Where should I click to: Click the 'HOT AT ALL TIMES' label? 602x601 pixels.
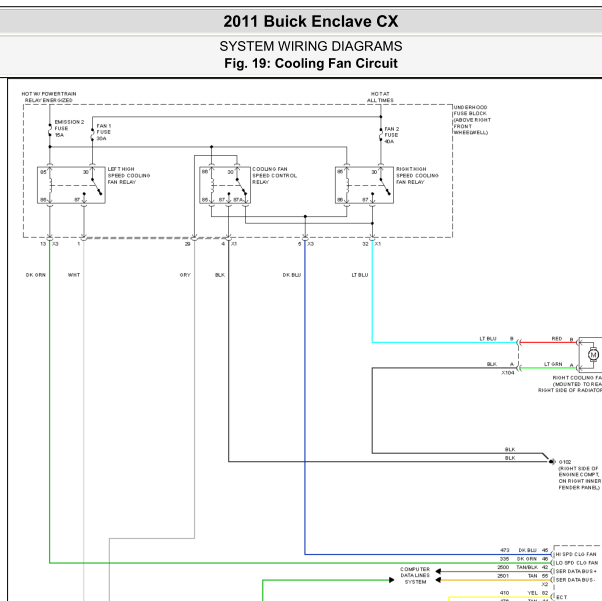(380, 97)
